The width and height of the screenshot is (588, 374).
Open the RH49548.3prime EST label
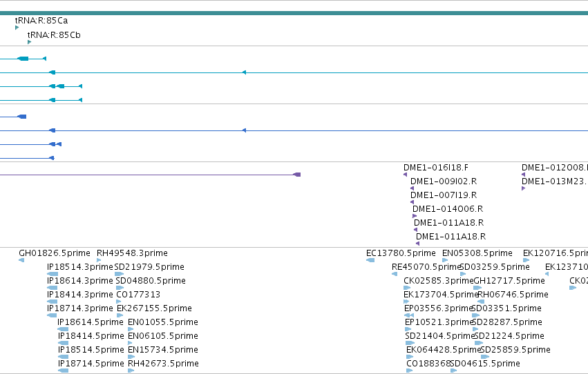coord(132,253)
